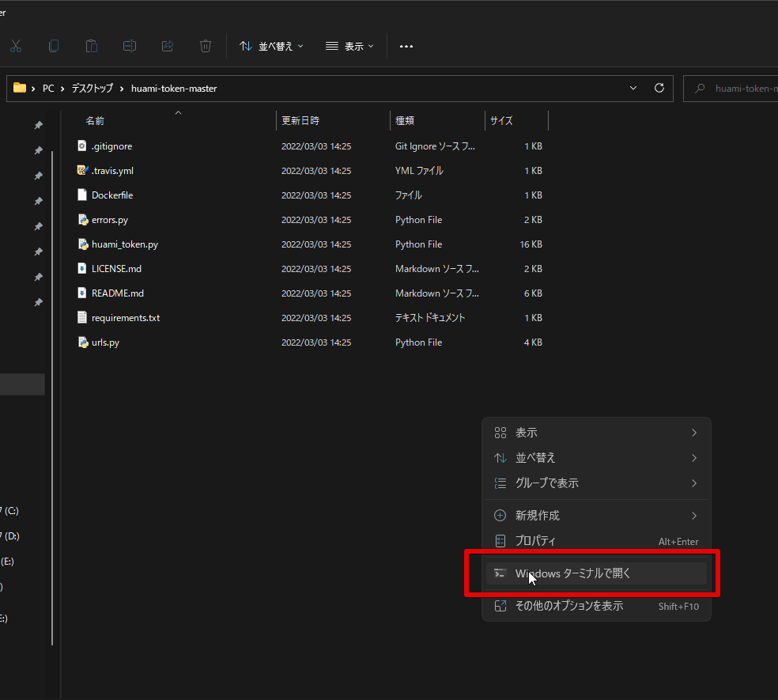Screen dimensions: 778x700
Task: Open the three-dot more options menu
Action: 406,46
